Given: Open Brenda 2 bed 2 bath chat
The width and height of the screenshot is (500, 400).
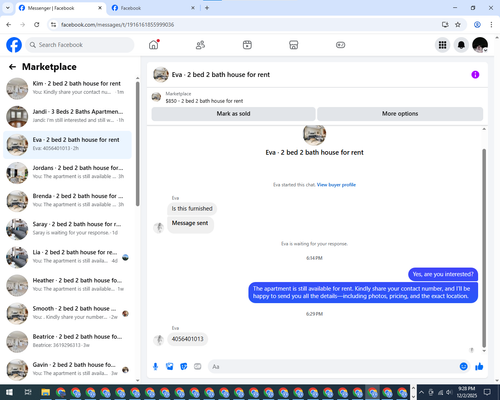Looking at the screenshot, I should tap(67, 201).
